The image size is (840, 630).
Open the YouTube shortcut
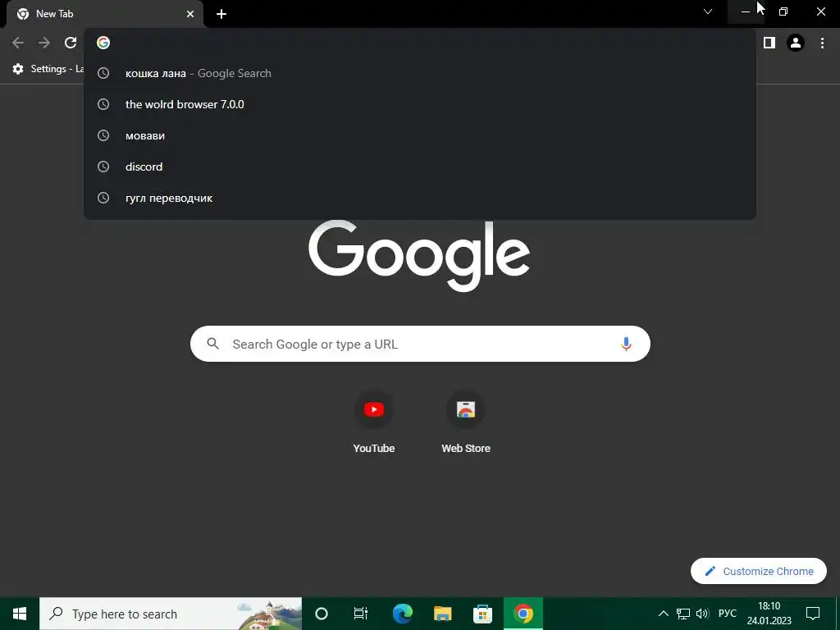374,422
